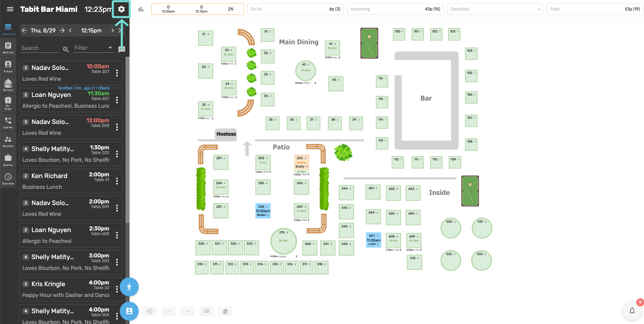
Task: Open the Servers sidebar tab
Action: click(8, 85)
